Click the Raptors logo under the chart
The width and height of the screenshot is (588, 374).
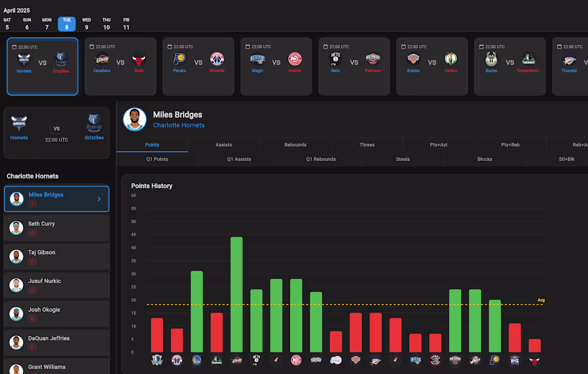[x=435, y=361]
